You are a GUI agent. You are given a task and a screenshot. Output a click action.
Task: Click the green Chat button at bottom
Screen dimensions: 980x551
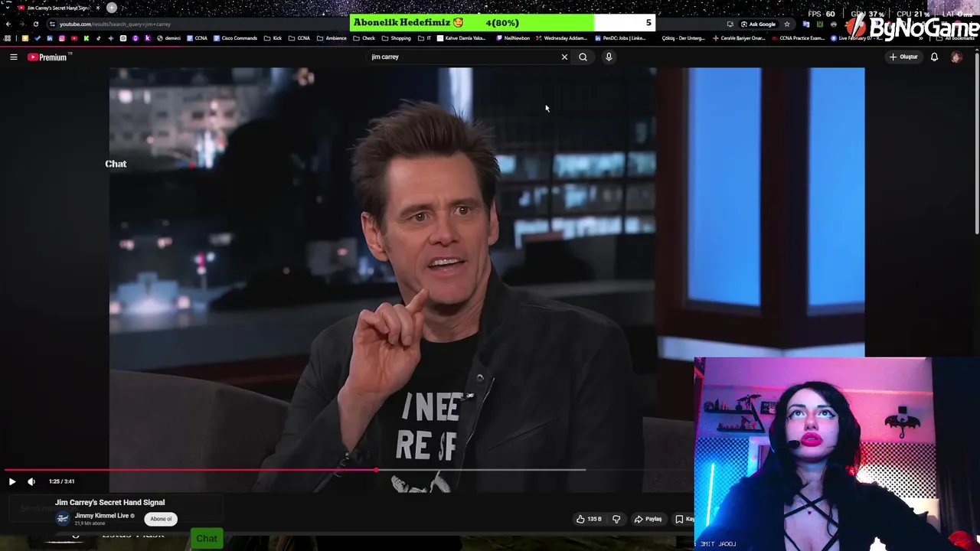pyautogui.click(x=207, y=538)
